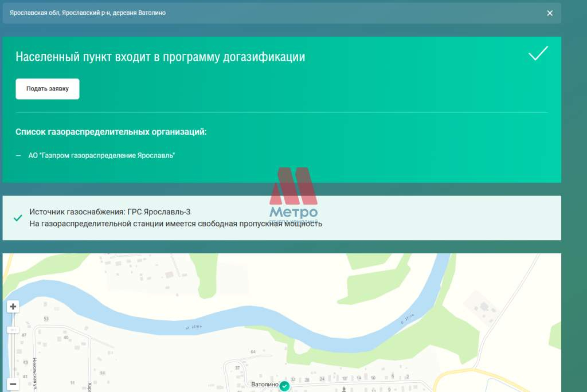The height and width of the screenshot is (392, 587).
Task: Zoom out on the map with the minus icon
Action: (x=13, y=384)
